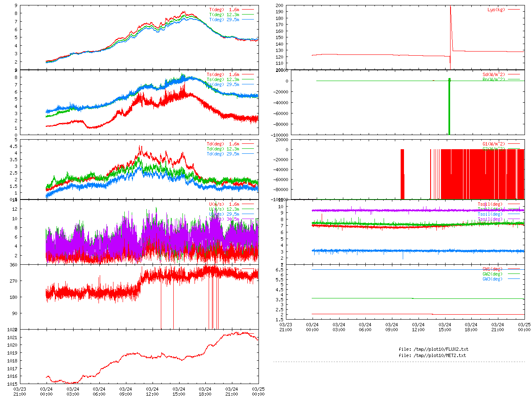Image resolution: width=532 pixels, height=399 pixels.
Task: Click the blue T(deg) 29.5m legend label
Action: [x=224, y=20]
